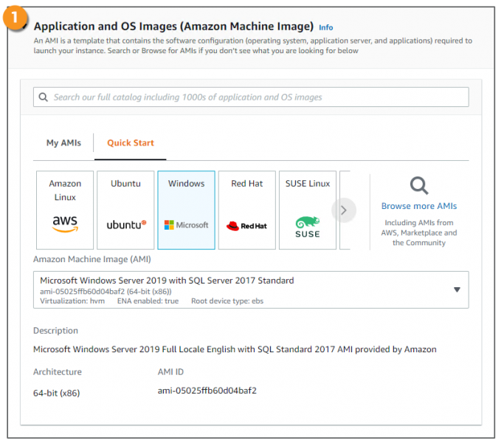
Task: Click the Architecture label
Action: pyautogui.click(x=58, y=372)
